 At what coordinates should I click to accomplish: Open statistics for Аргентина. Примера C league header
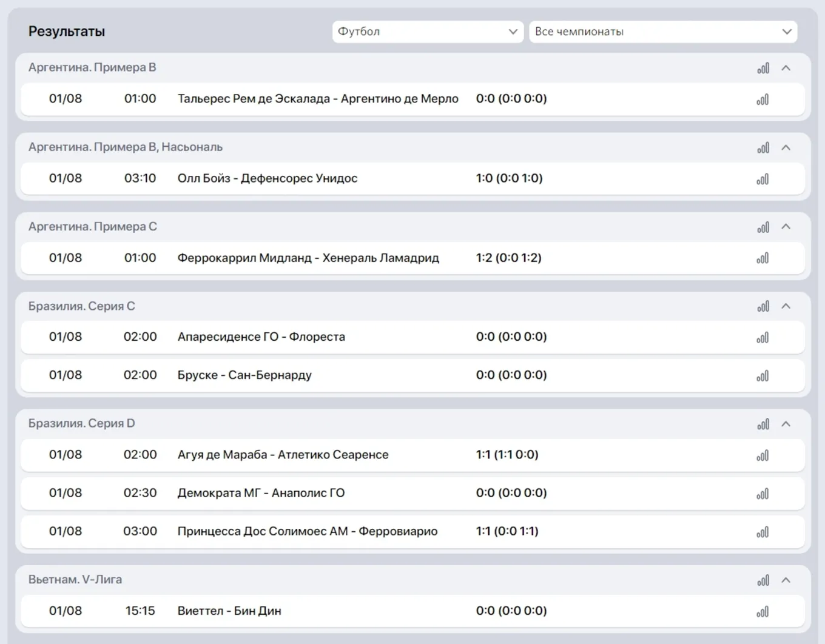pos(763,227)
